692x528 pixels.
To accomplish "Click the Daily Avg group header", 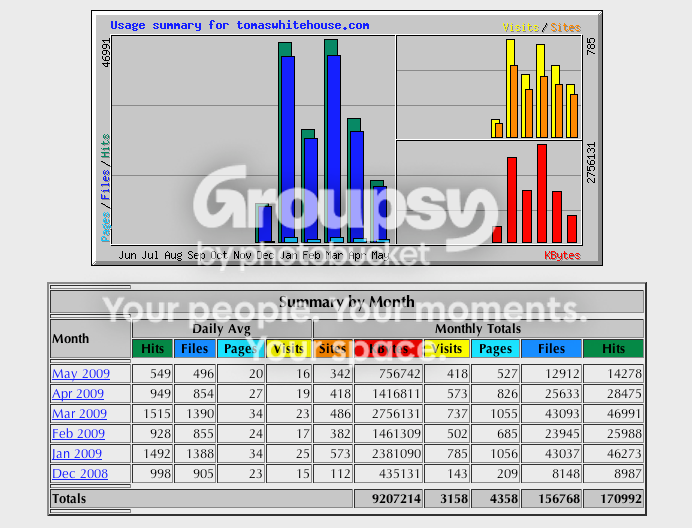I will [222, 329].
